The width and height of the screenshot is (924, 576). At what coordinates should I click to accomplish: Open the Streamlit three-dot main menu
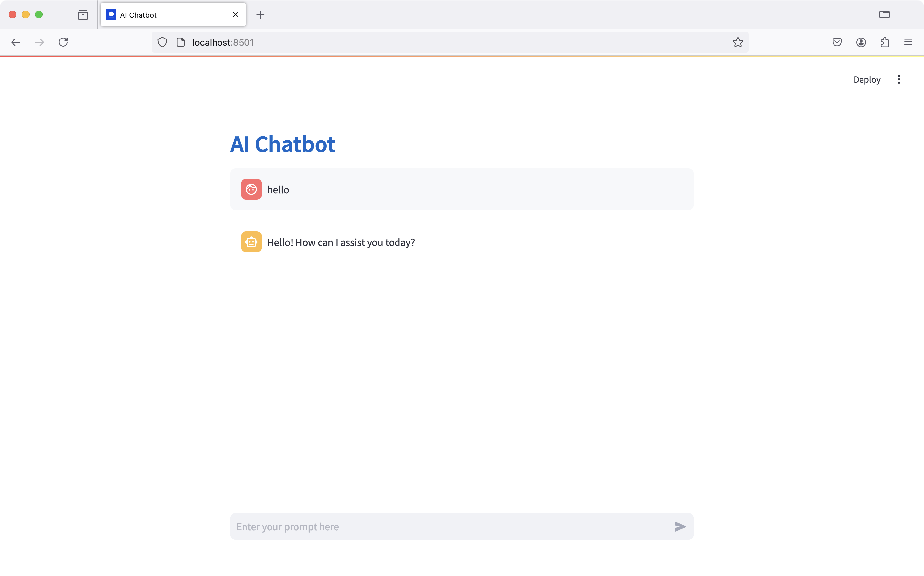(898, 79)
